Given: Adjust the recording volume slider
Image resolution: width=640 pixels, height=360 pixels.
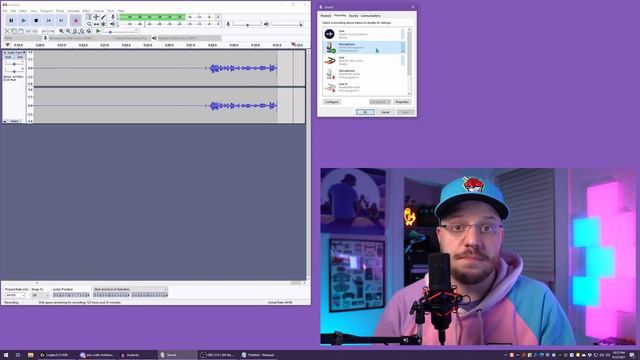Looking at the screenshot, I should 247,24.
